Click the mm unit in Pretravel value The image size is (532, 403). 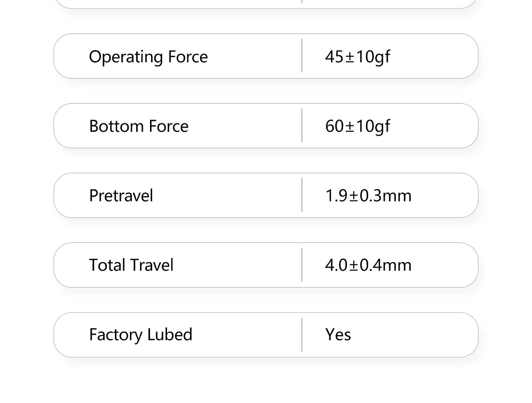tap(397, 196)
